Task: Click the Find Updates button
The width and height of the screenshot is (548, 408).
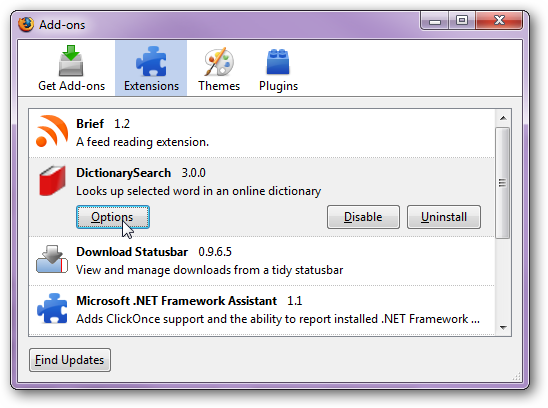Action: pyautogui.click(x=70, y=360)
